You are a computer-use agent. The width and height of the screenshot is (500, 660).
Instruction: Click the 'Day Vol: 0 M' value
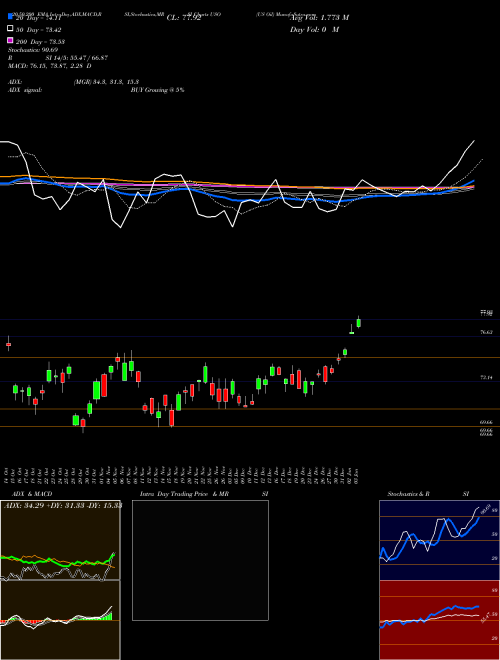314,29
